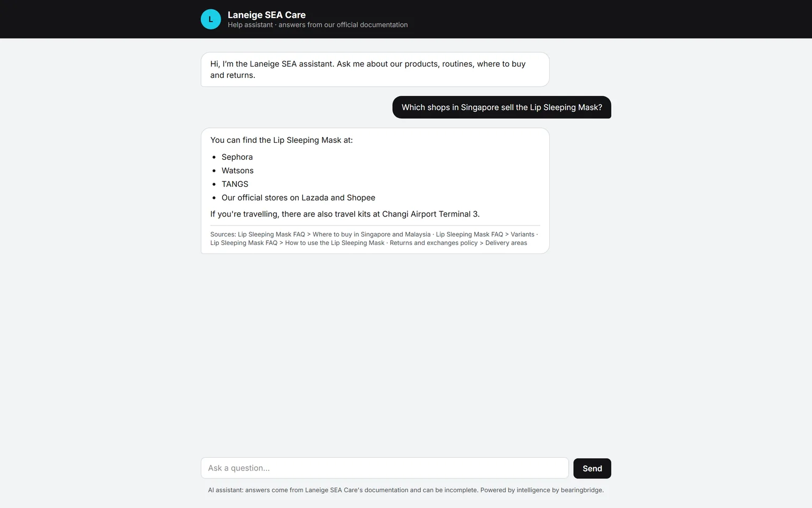This screenshot has height=508, width=812.
Task: Open the Lip Sleeping Mask FAQ Variants source
Action: [x=485, y=234]
